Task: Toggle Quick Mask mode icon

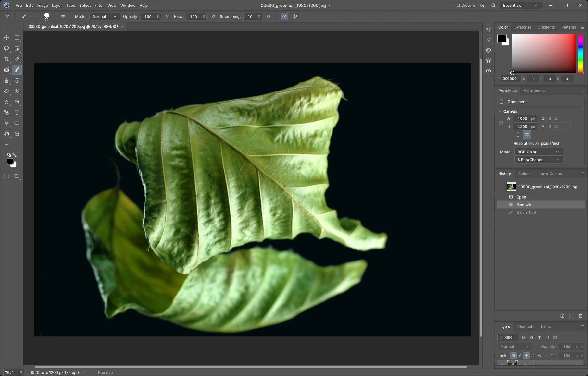Action: click(x=6, y=176)
